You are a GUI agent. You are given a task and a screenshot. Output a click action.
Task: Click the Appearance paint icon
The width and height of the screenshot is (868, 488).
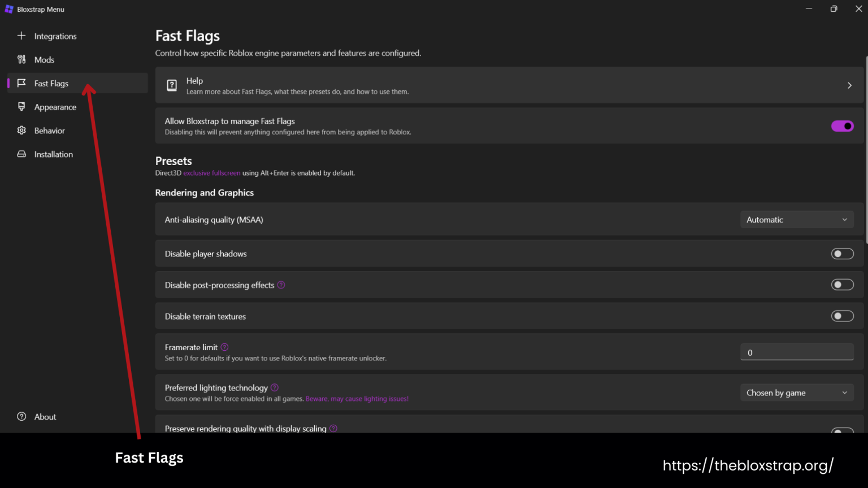point(21,107)
